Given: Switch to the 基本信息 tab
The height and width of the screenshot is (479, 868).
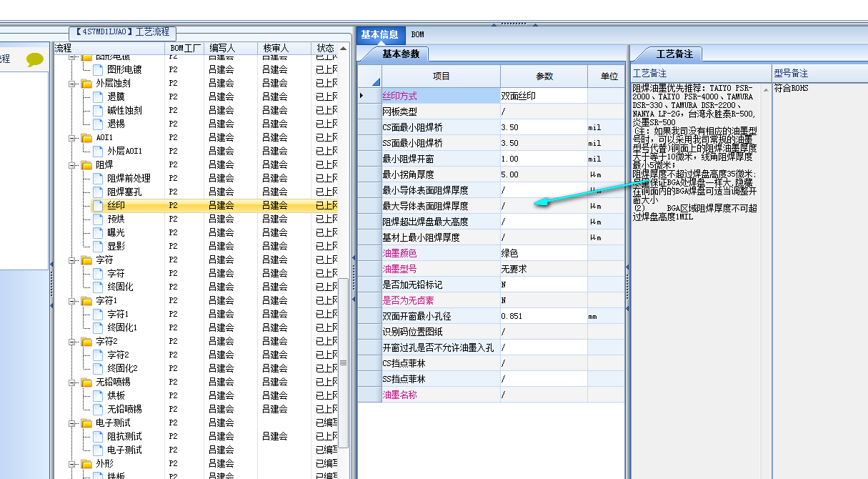Looking at the screenshot, I should (379, 34).
